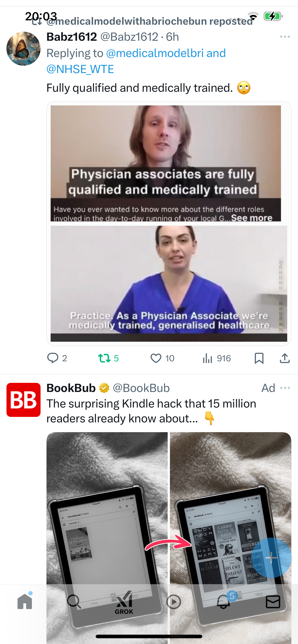Expand caption via See more
298x644 pixels.
click(x=251, y=218)
